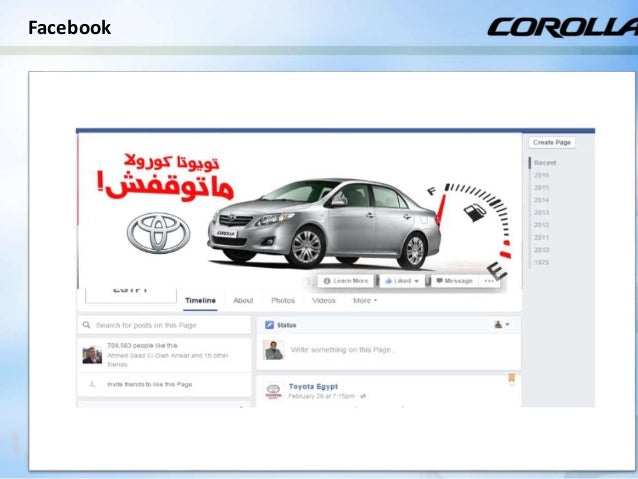Expand the More tab dropdown

pyautogui.click(x=365, y=301)
